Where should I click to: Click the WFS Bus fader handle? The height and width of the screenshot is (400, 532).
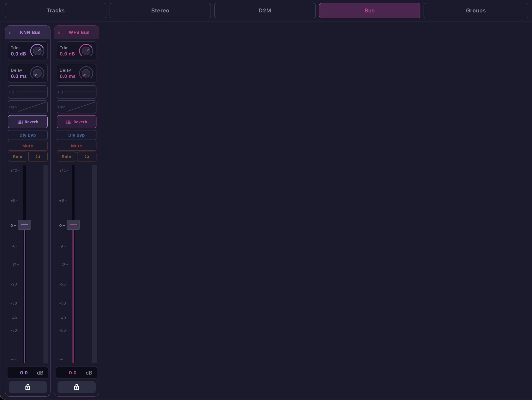tap(73, 225)
